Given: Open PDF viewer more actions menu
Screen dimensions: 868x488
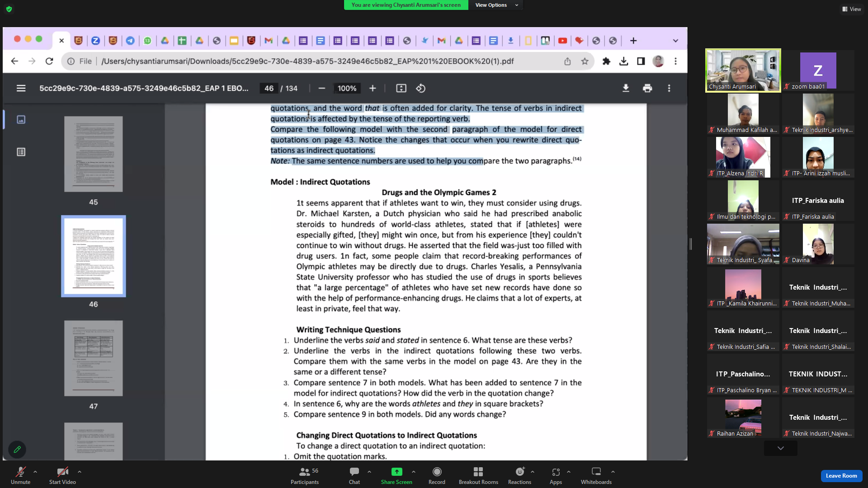Looking at the screenshot, I should [x=669, y=88].
